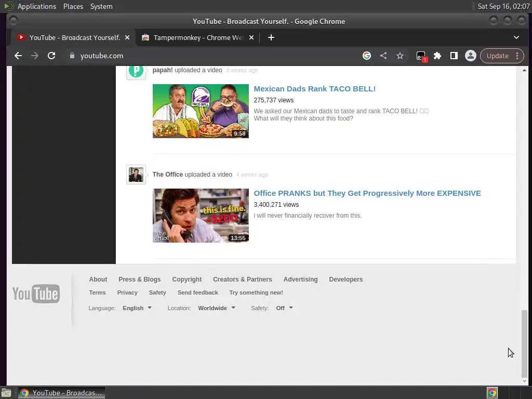The height and width of the screenshot is (399, 532).
Task: Switch to the Tampermonkey tab
Action: point(198,37)
